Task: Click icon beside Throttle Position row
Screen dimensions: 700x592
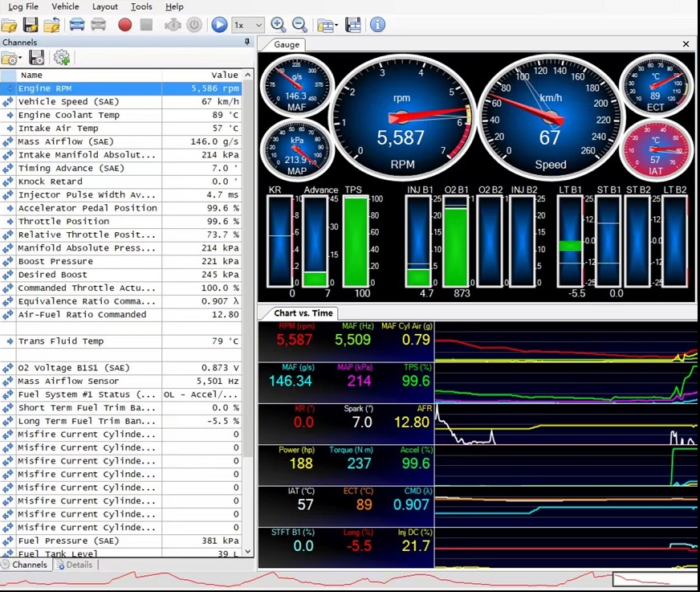Action: pyautogui.click(x=9, y=222)
